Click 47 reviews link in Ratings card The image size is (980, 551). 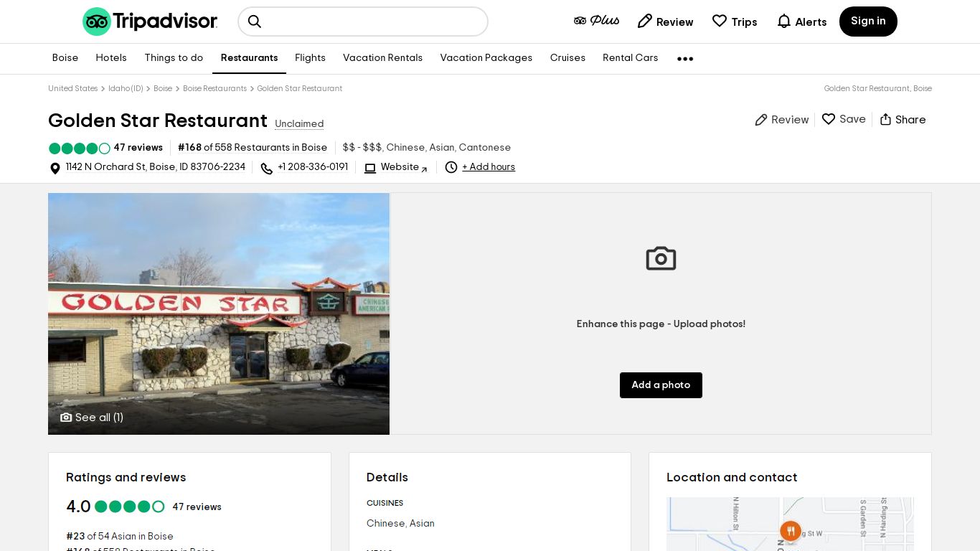point(197,507)
